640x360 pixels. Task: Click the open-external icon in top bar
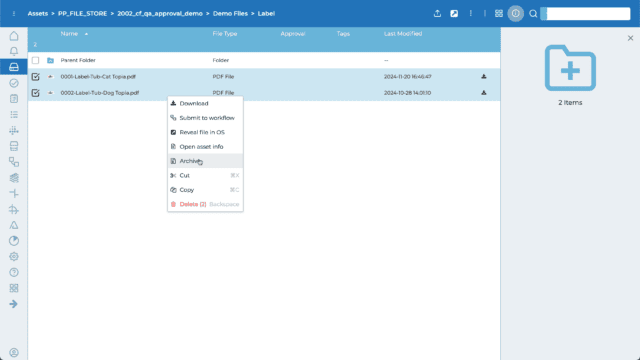click(x=454, y=13)
